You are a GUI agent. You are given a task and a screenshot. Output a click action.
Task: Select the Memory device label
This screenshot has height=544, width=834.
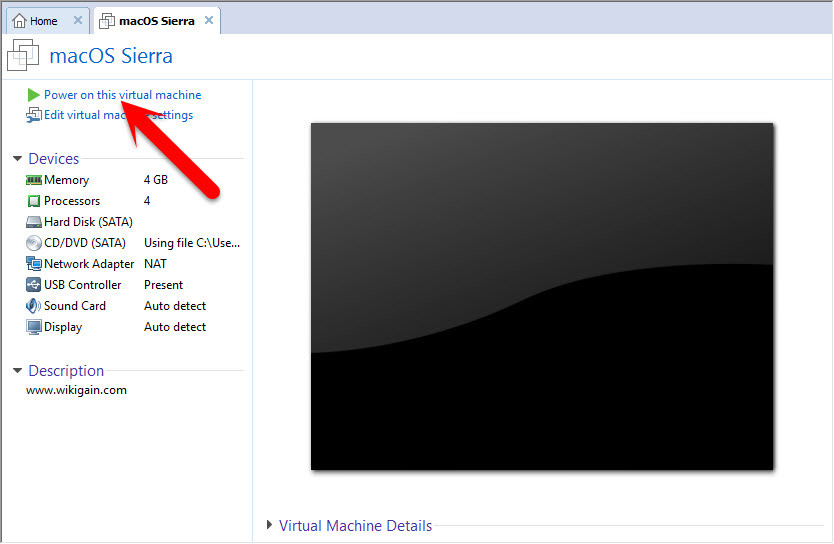pyautogui.click(x=66, y=180)
